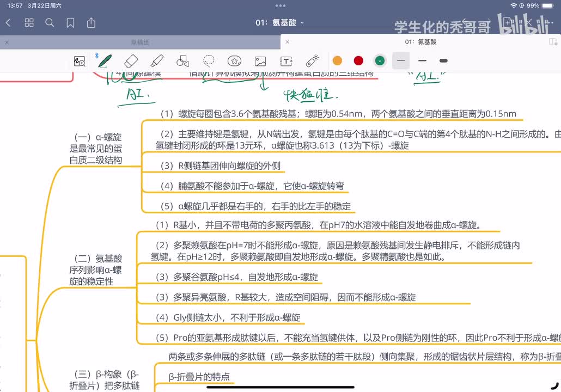Select the Lasso tool

(209, 61)
